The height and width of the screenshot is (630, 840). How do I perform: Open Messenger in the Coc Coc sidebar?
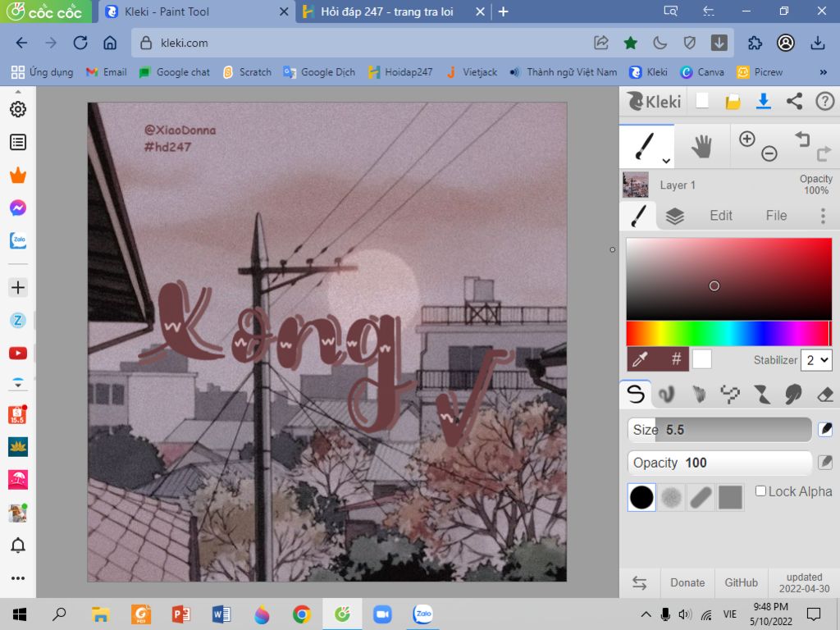(x=18, y=208)
